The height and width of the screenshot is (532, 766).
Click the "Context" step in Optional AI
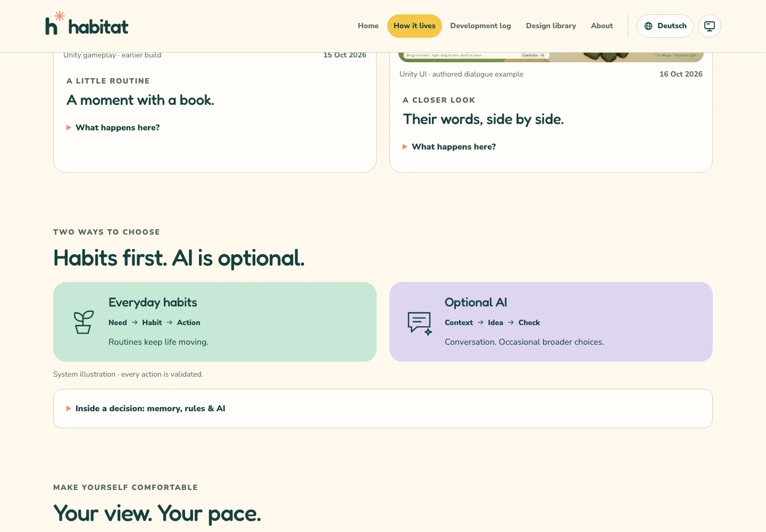tap(459, 322)
